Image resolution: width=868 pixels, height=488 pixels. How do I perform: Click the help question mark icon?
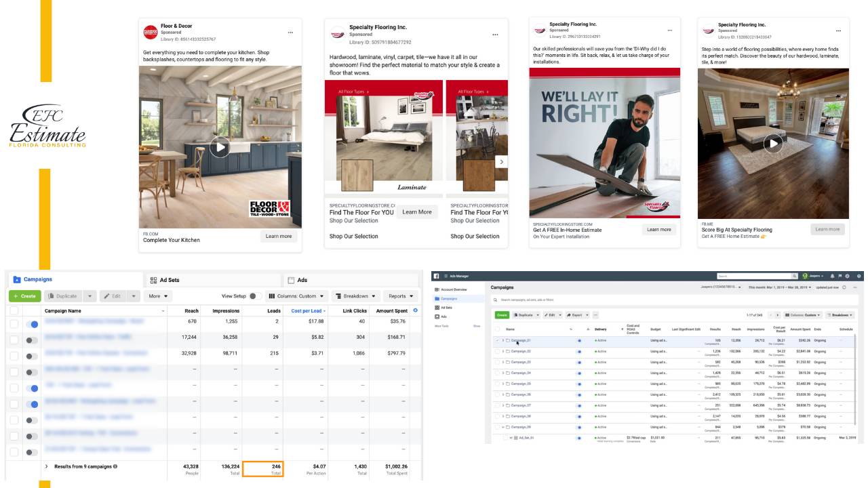point(859,276)
